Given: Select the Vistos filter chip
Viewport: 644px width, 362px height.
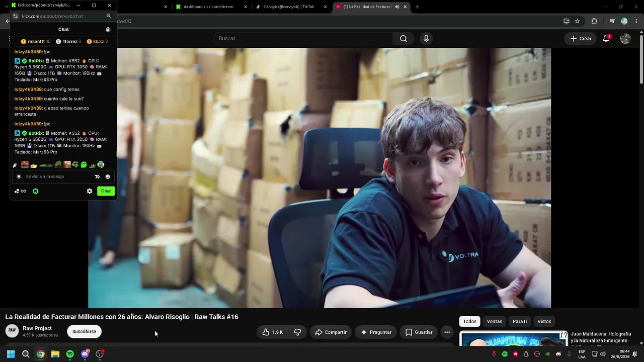Looking at the screenshot, I should pos(544,321).
